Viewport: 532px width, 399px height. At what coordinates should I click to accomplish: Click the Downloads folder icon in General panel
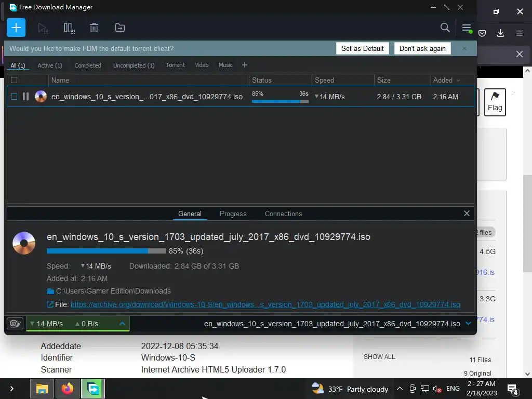pos(50,291)
